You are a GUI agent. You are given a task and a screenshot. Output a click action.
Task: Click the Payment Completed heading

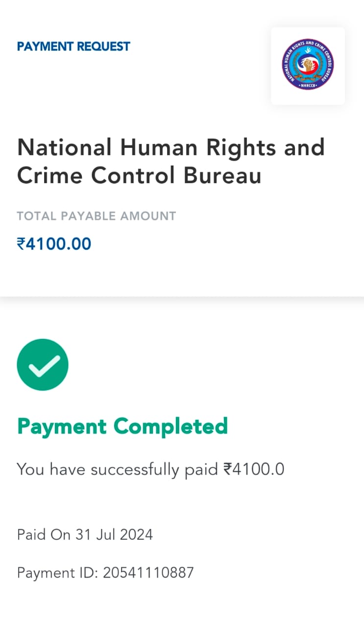pyautogui.click(x=122, y=426)
